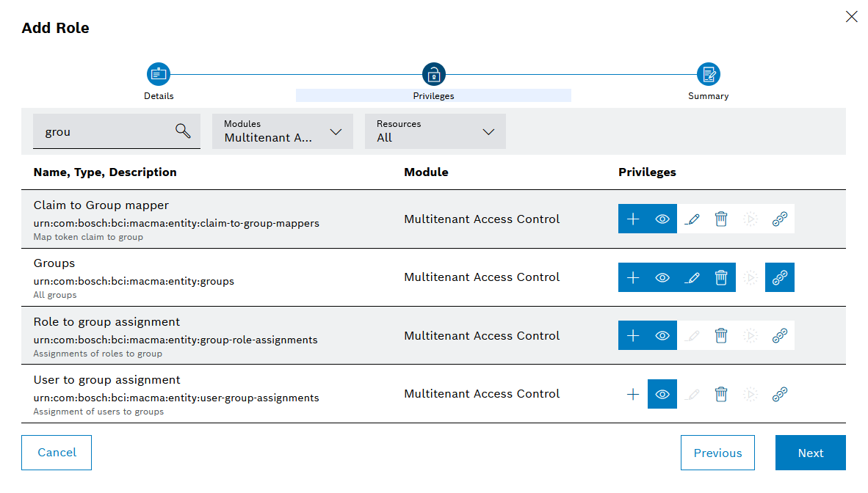The width and height of the screenshot is (868, 493).
Task: Toggle read privilege for Claim to Group mapper
Action: (x=662, y=219)
